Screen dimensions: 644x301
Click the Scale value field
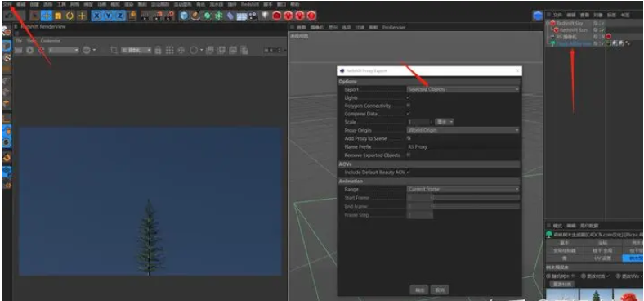click(x=418, y=122)
